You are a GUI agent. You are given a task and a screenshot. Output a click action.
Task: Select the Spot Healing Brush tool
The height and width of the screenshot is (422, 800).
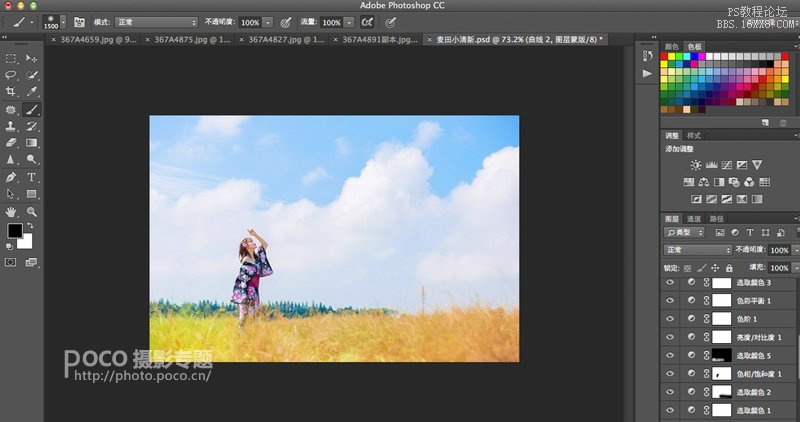coord(11,109)
